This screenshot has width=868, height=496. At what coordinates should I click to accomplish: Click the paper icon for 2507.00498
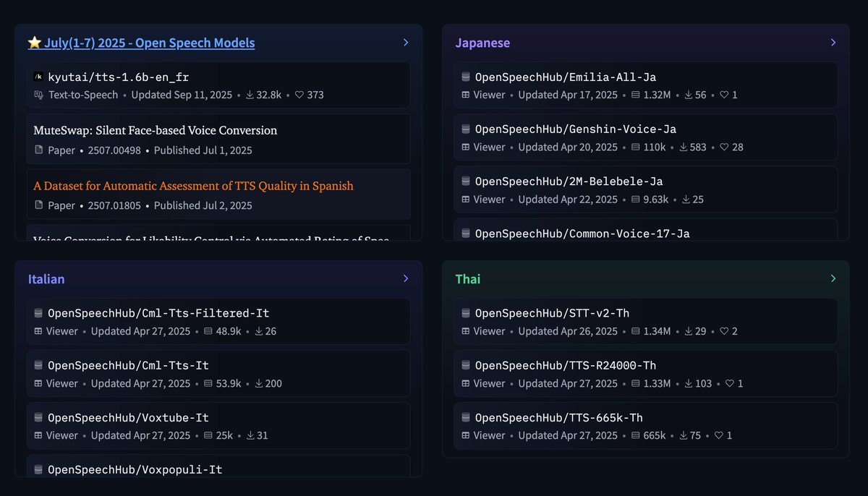coord(39,150)
